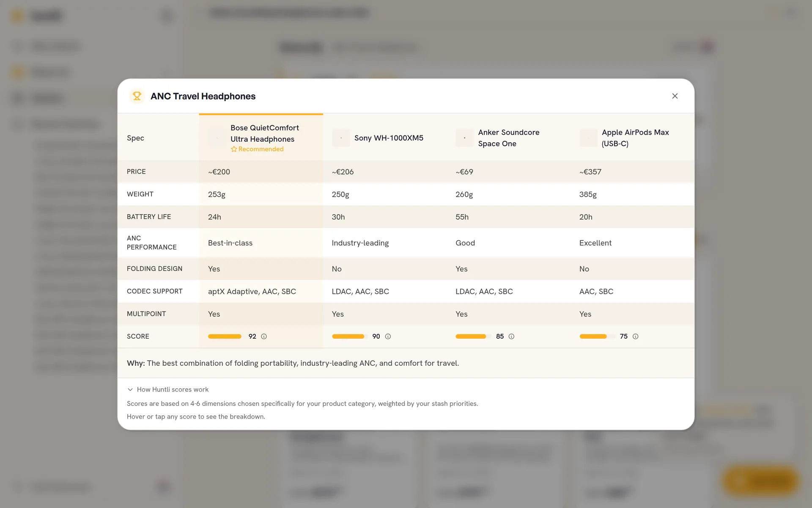The height and width of the screenshot is (508, 812).
Task: Click the WEIGHT row label
Action: (x=140, y=194)
